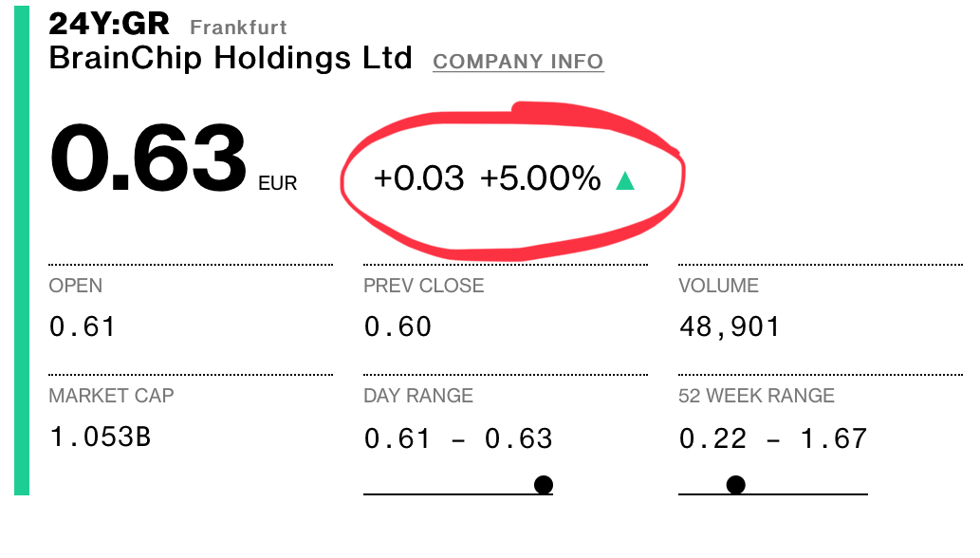The image size is (980, 558).
Task: Click the 52 WEEK RANGE label
Action: point(756,396)
